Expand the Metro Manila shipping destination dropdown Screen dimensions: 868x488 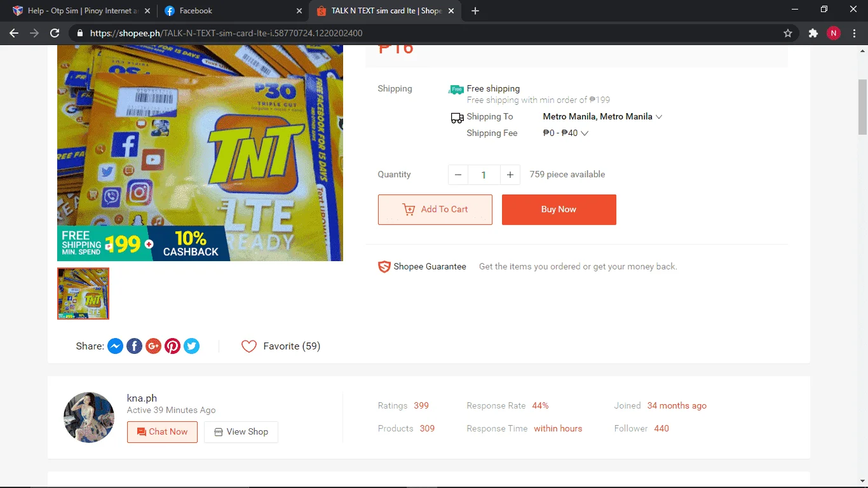coord(602,117)
